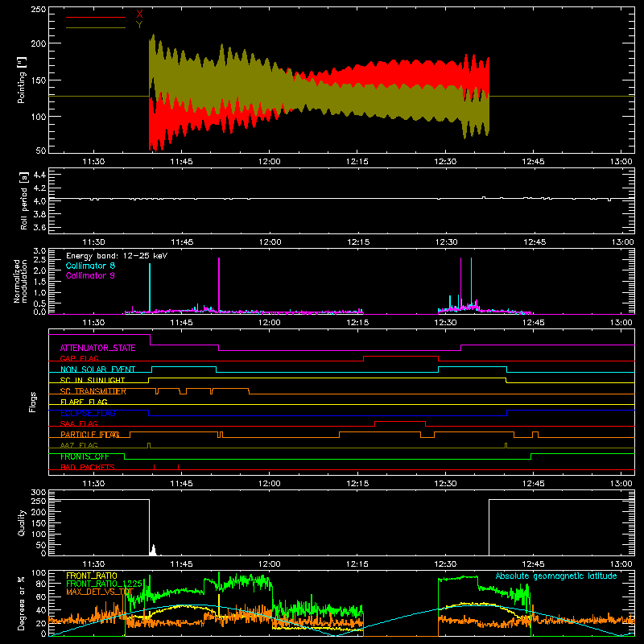Click the raised SAA_FLAG segment near 12:20

pos(400,421)
